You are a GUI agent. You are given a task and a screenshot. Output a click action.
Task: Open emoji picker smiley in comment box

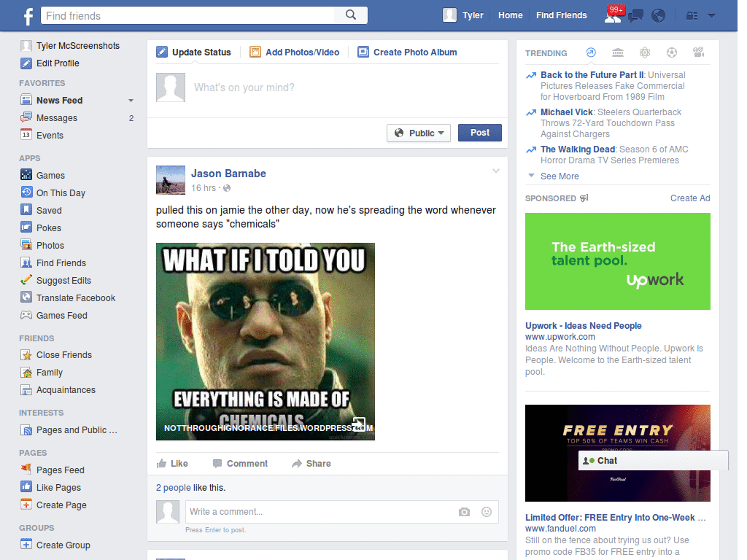[x=487, y=512]
